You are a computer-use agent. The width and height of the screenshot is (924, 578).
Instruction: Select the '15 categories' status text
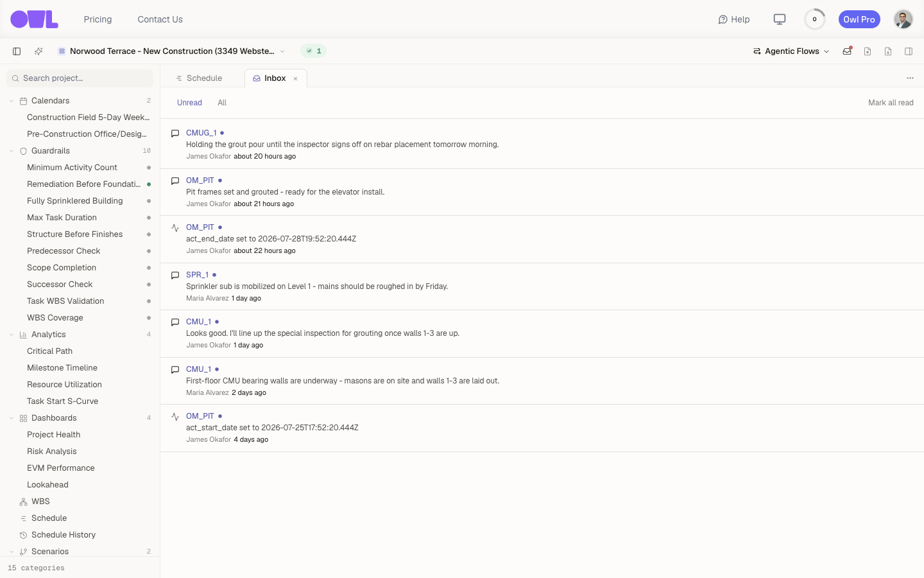36,568
